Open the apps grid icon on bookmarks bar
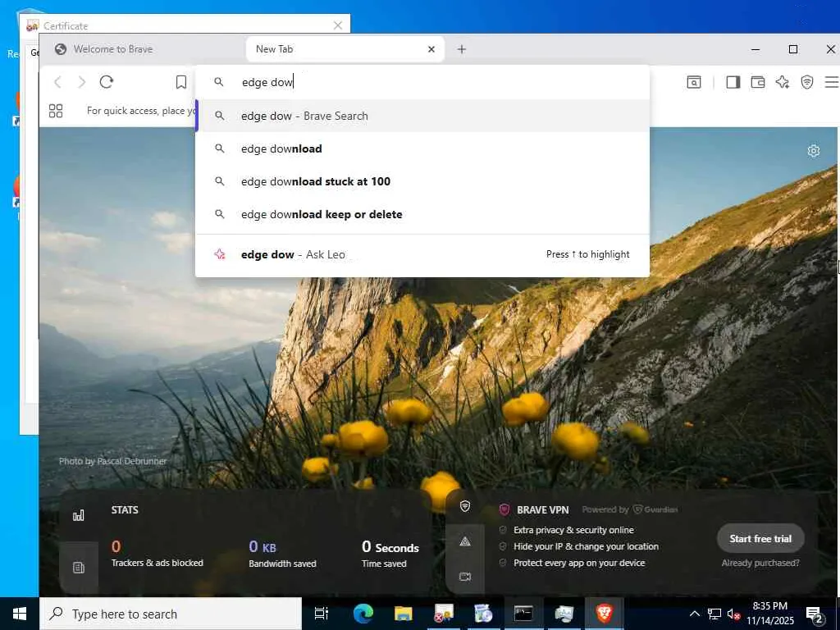 56,111
